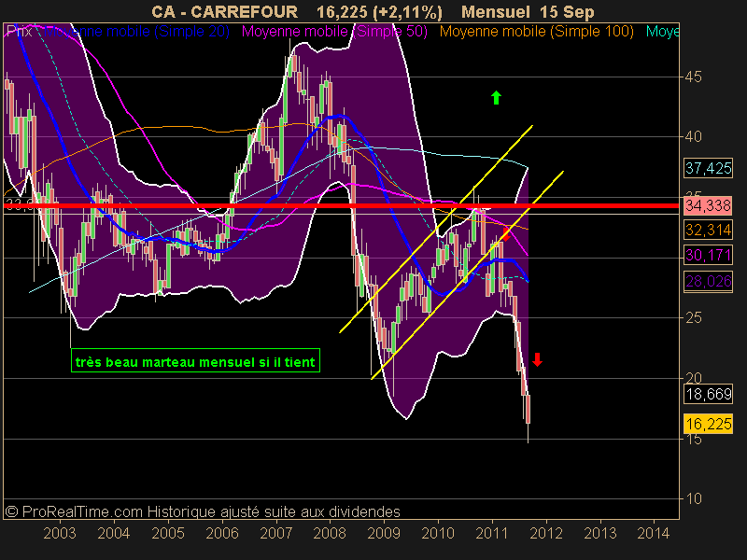Click the 2009 year on time axis
This screenshot has height=560, width=747.
click(384, 533)
